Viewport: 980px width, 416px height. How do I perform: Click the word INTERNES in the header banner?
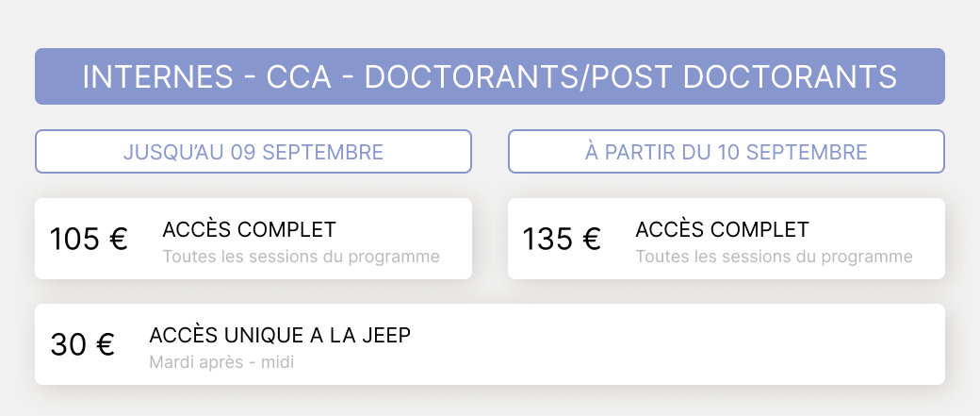(155, 77)
